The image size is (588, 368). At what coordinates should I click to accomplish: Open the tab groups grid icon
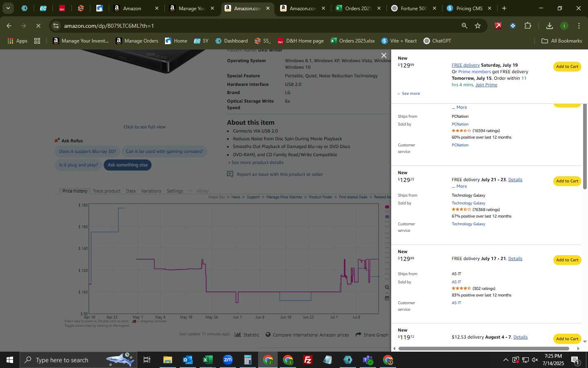pos(37,41)
